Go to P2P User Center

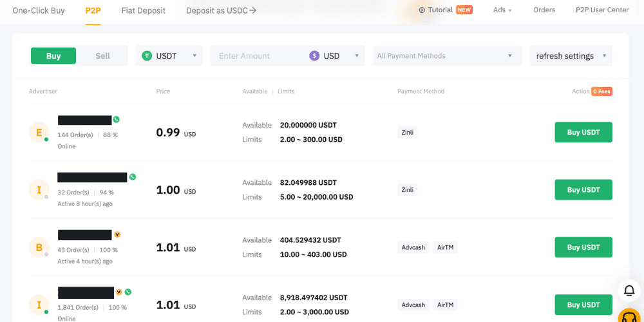point(602,10)
